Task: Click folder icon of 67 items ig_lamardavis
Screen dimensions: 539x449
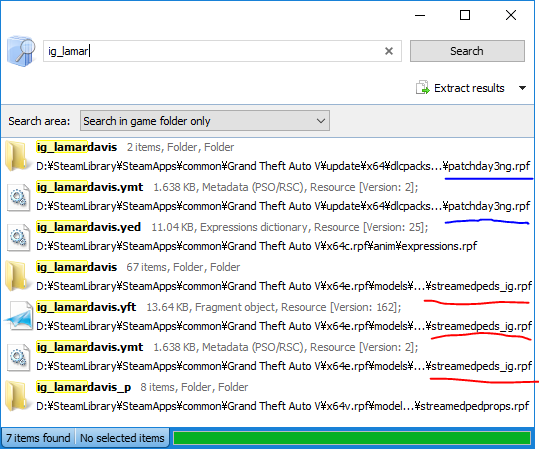Action: pos(16,276)
